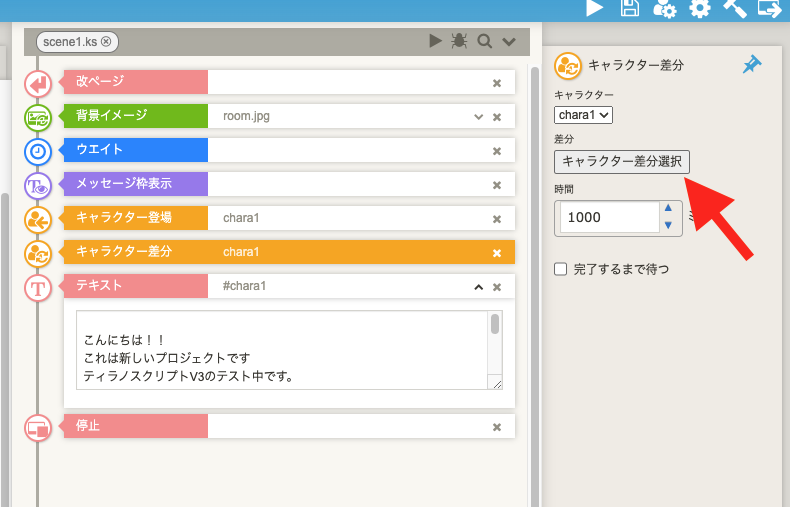This screenshot has height=507, width=790.
Task: Pin the キャラクター差分 panel with pushpin
Action: 752,65
